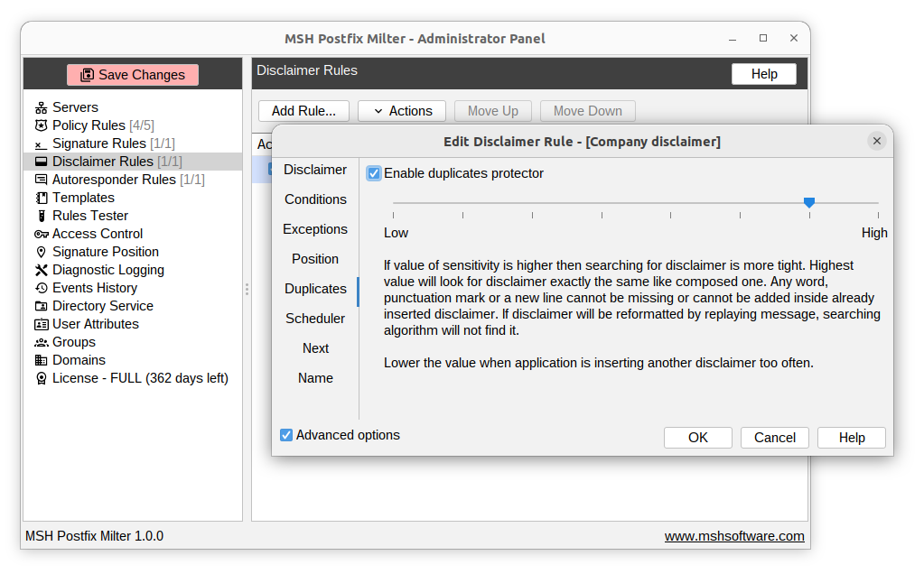Go to the Next tab
Image resolution: width=924 pixels, height=574 pixels.
[315, 348]
